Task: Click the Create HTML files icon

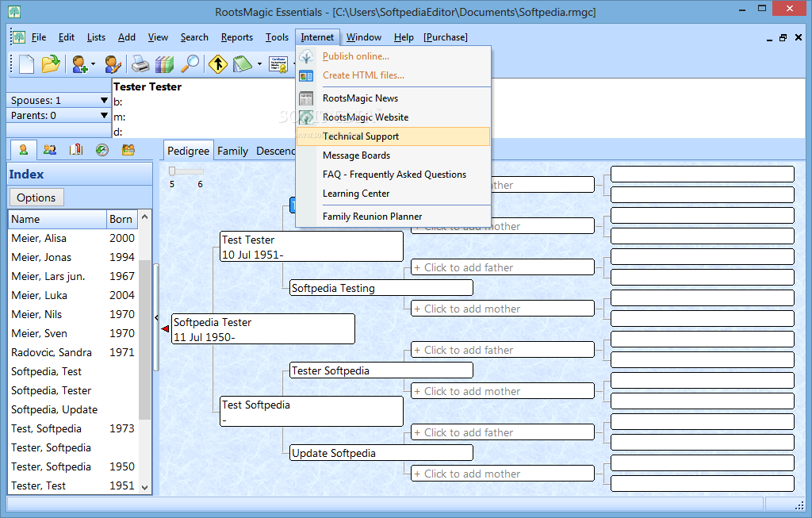Action: [x=307, y=75]
